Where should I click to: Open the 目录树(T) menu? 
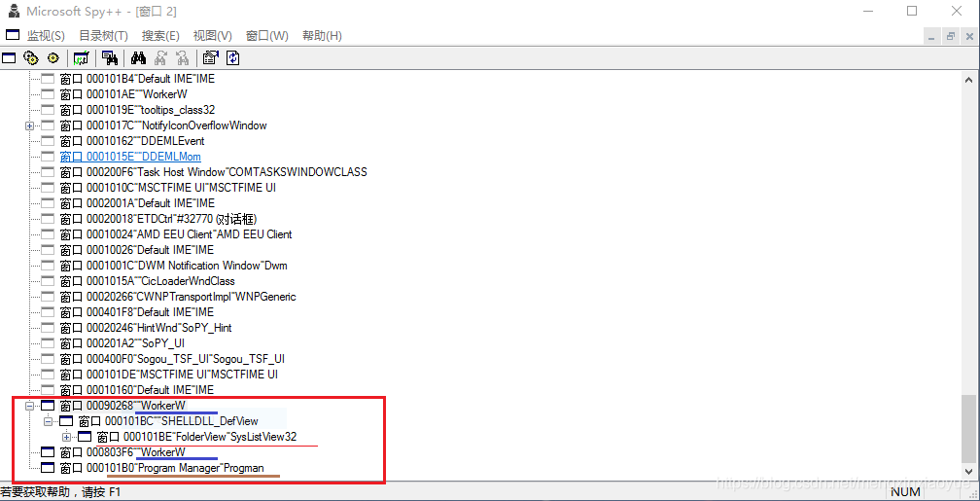pyautogui.click(x=103, y=36)
